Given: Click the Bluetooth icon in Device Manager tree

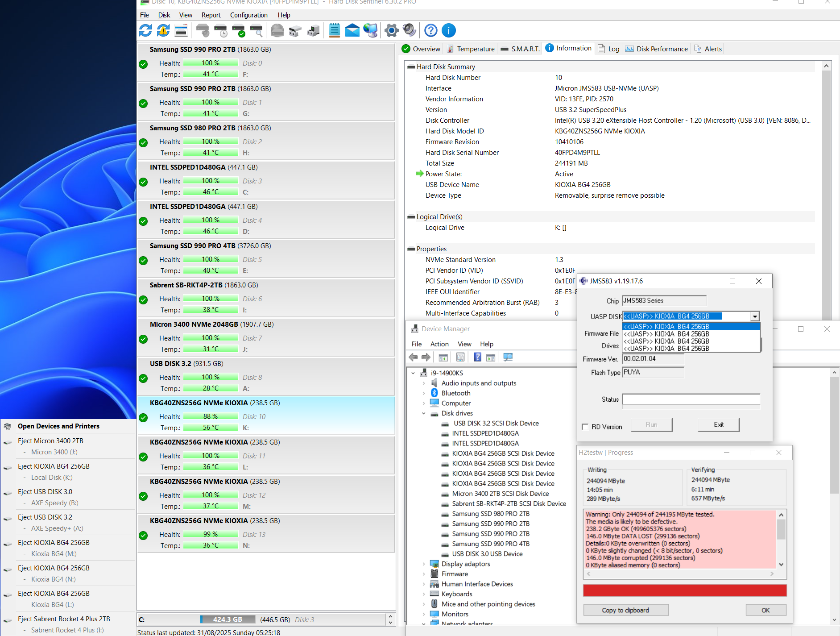Looking at the screenshot, I should (x=434, y=393).
